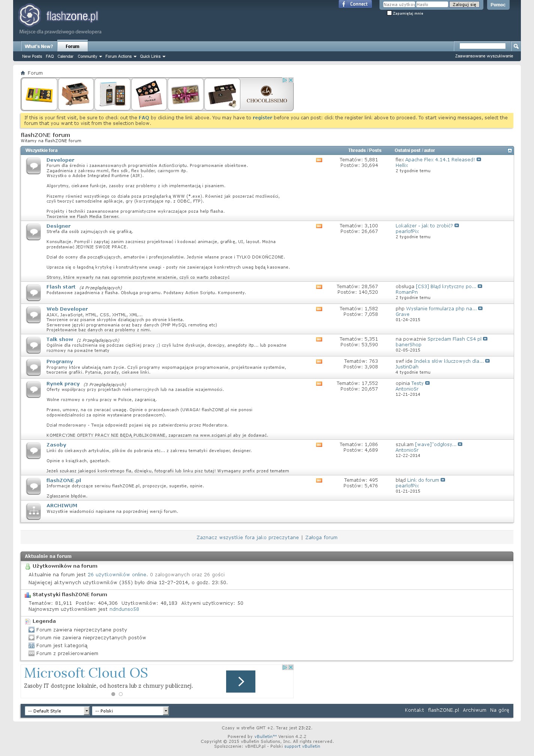Open the Default Style dropdown
534x756 pixels.
(57, 711)
